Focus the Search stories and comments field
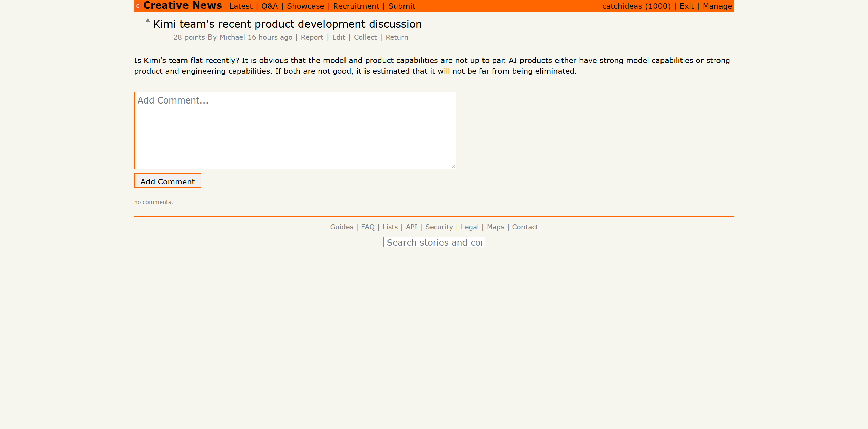The width and height of the screenshot is (868, 429). coord(434,242)
